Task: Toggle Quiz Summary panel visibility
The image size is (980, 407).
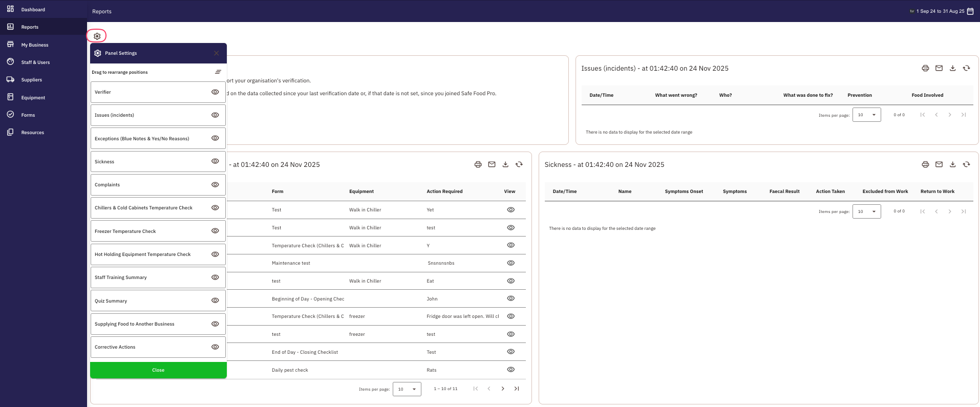Action: point(215,301)
